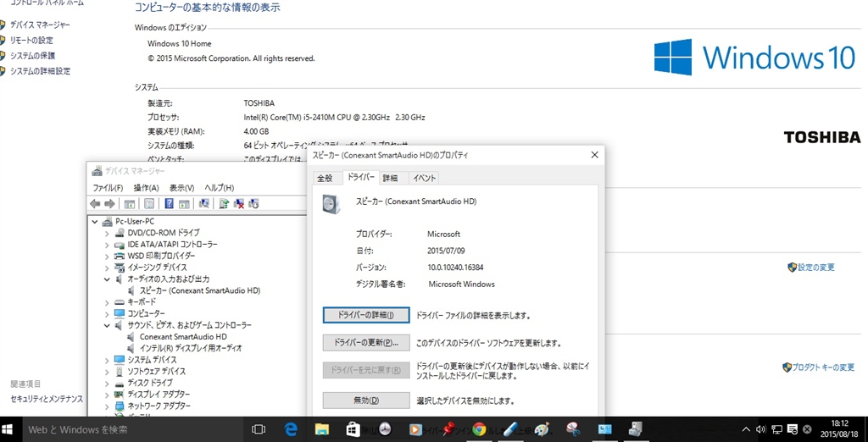The width and height of the screenshot is (868, 442).
Task: Open the Windows Start button
Action: coord(8,429)
